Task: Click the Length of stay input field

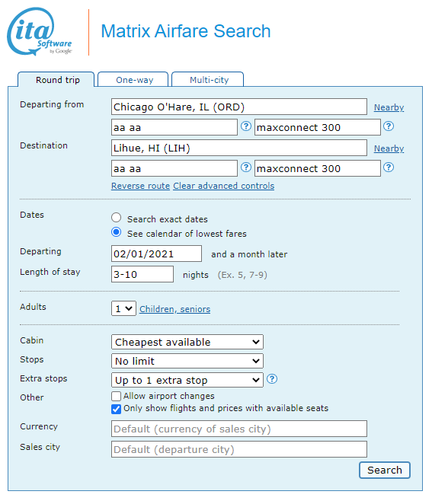Action: click(x=142, y=274)
